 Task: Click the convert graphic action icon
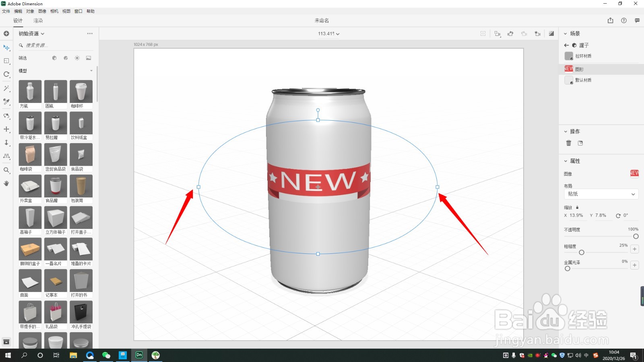tap(580, 143)
